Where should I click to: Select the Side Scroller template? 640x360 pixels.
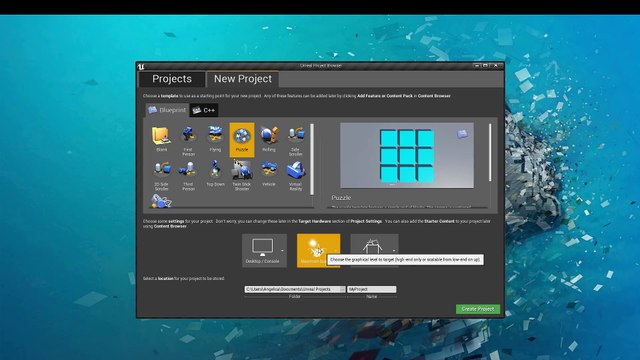[x=296, y=140]
